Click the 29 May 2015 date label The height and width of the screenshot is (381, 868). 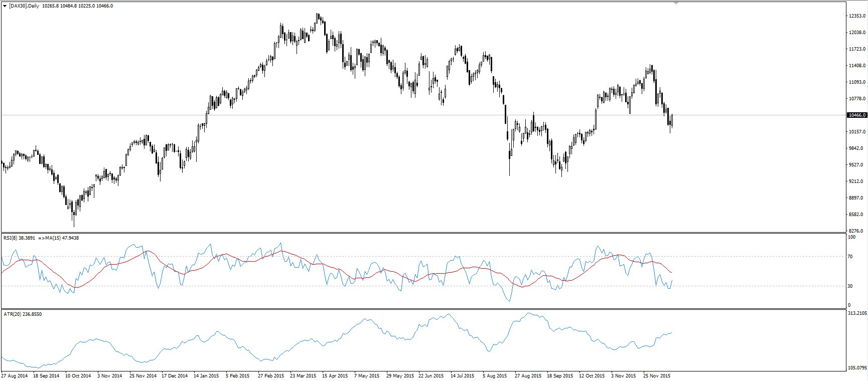(x=400, y=375)
